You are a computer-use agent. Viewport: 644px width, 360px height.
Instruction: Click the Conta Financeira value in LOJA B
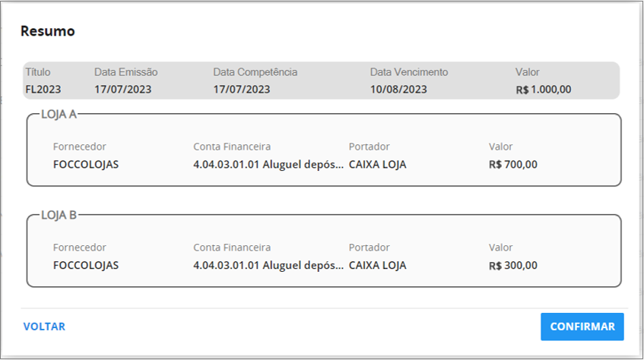(268, 266)
